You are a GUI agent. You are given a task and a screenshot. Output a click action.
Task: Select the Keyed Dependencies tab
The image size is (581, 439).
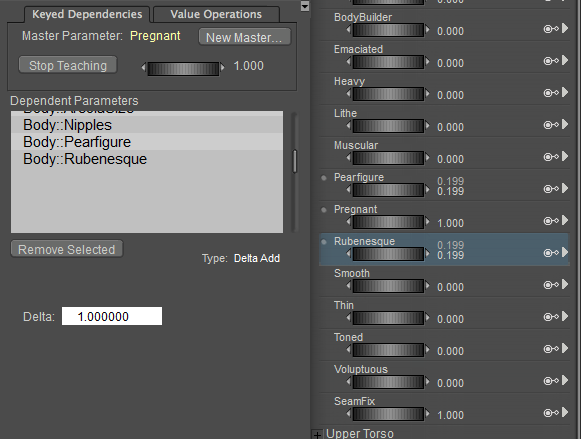[x=87, y=14]
